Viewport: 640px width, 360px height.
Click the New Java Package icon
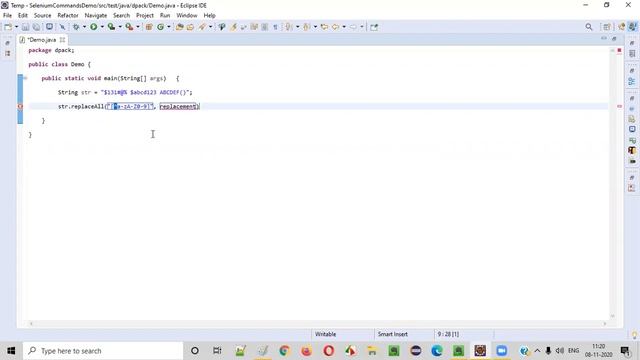pos(149,27)
